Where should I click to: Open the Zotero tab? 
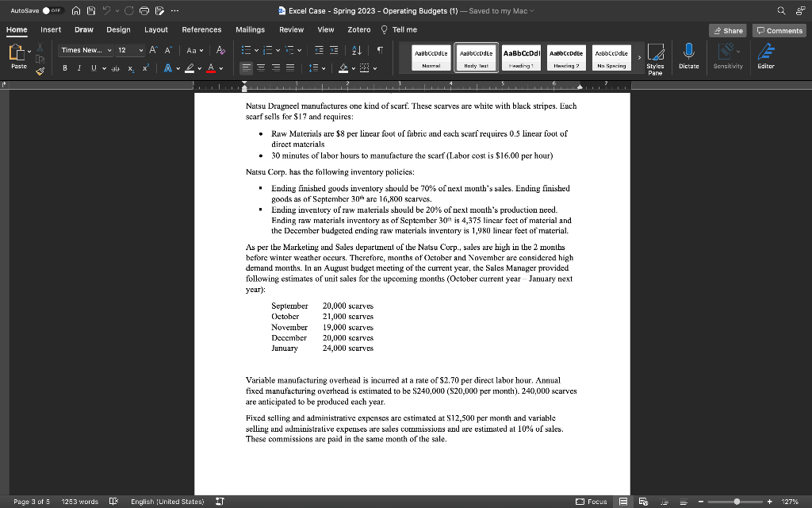coord(359,29)
